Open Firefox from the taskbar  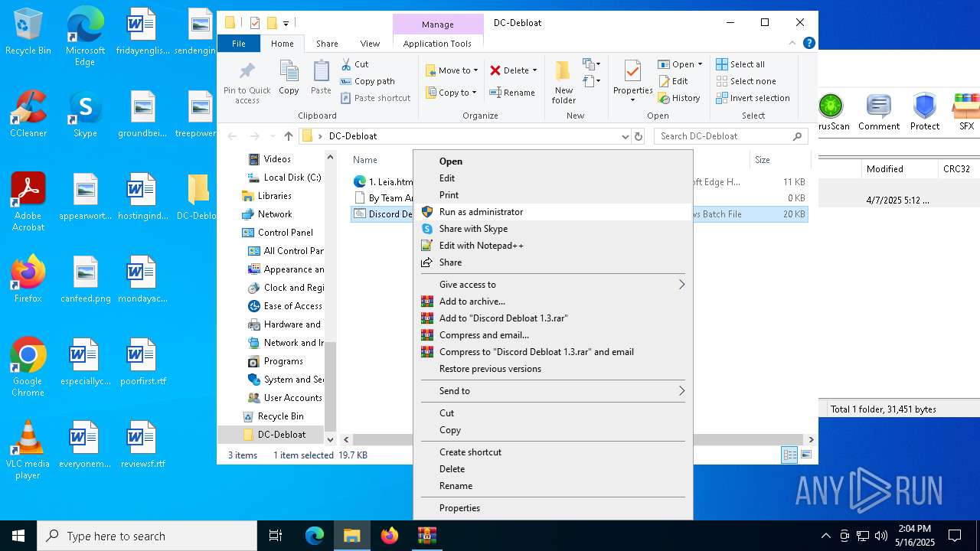pyautogui.click(x=390, y=536)
